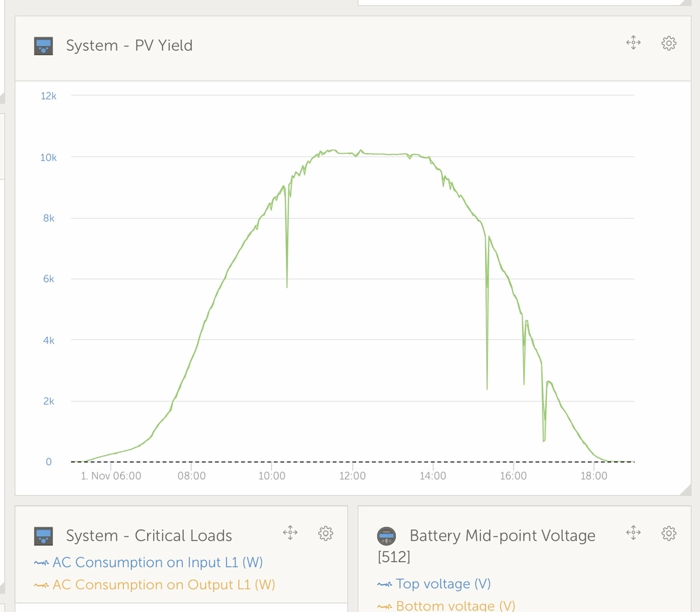The width and height of the screenshot is (700, 612).
Task: Click the 1. Nov 06:00 axis label
Action: click(111, 476)
